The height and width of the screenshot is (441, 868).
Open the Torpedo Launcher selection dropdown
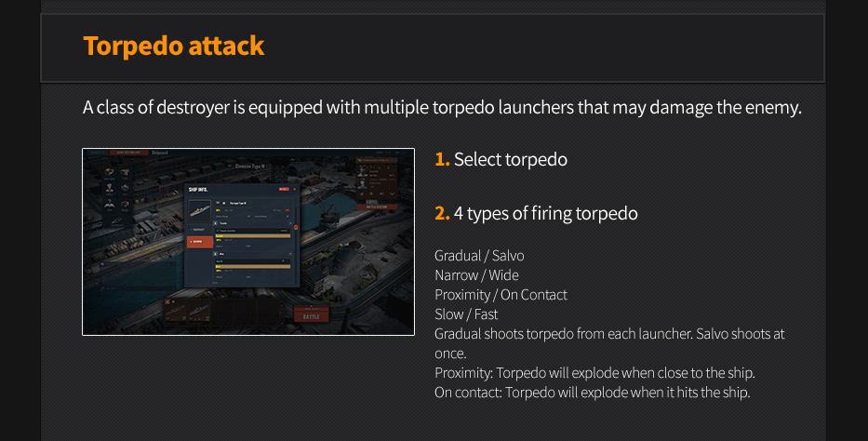tap(251, 230)
